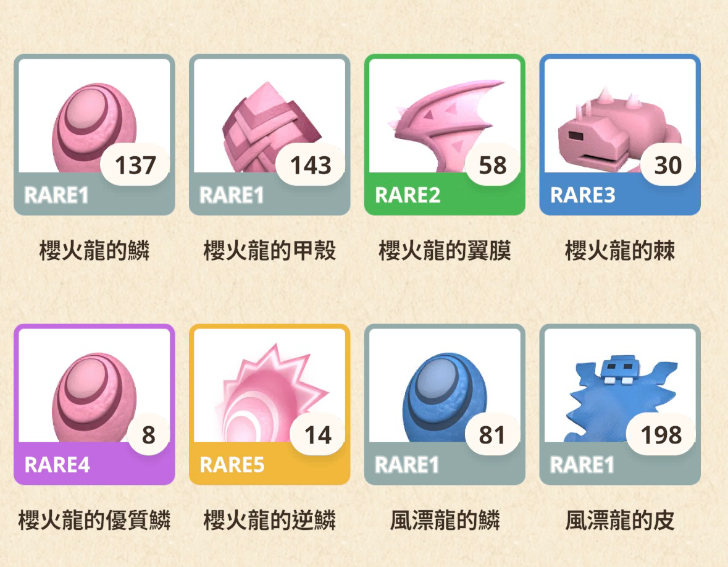Viewport: 728px width, 567px height.
Task: Click the 198 quantity badge
Action: click(661, 435)
